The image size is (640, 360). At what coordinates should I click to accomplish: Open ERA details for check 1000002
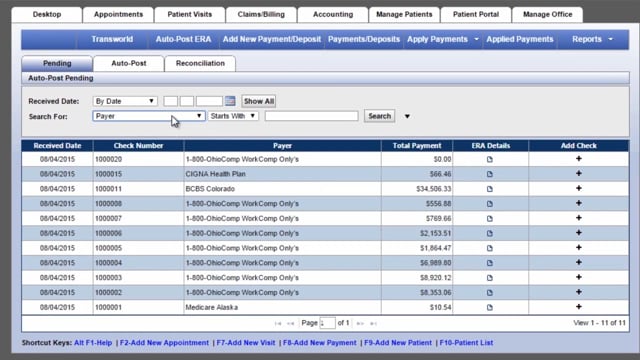490,293
